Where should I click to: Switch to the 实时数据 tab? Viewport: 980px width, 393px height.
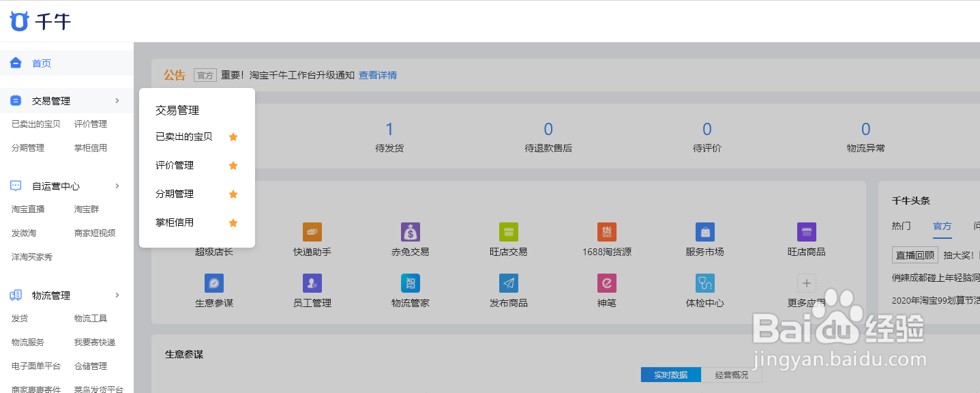click(x=671, y=375)
